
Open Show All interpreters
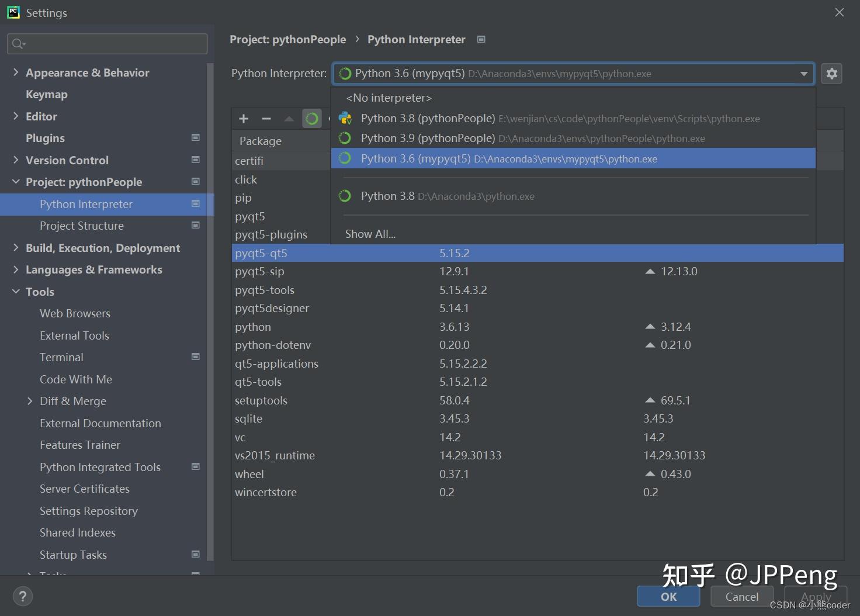coord(370,233)
